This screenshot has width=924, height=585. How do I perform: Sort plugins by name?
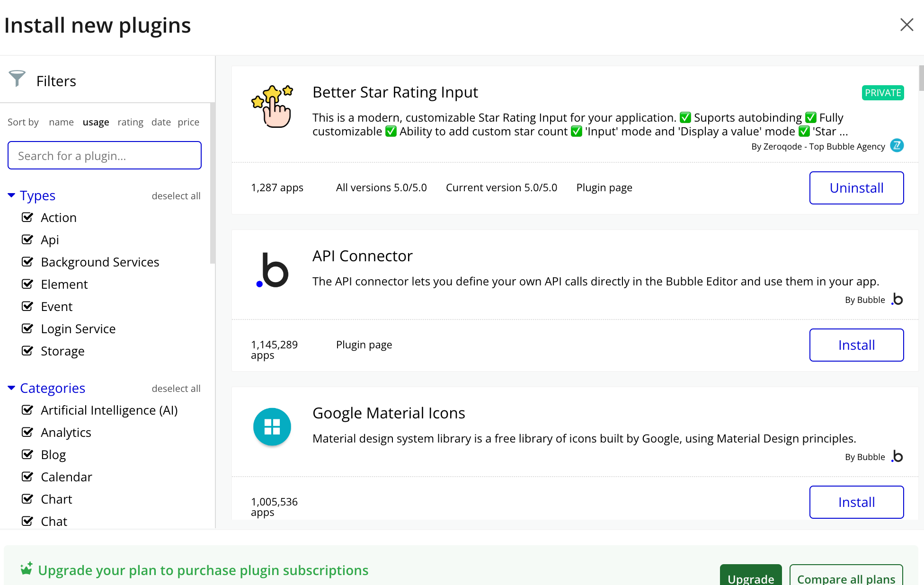point(61,122)
